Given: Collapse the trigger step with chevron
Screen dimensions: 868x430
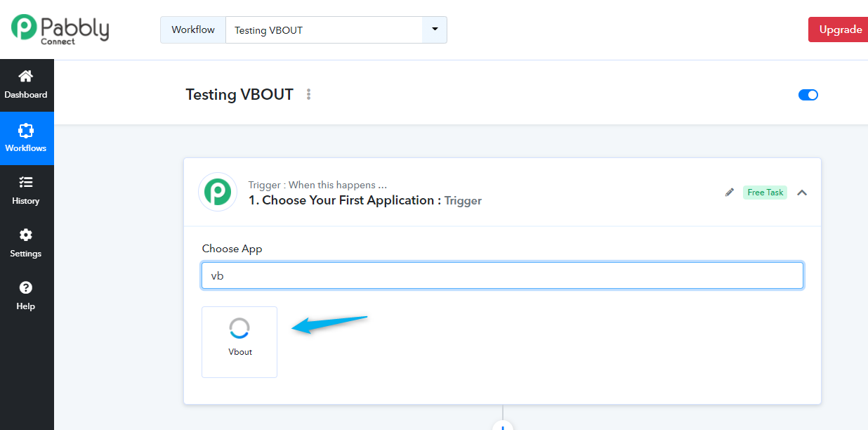Looking at the screenshot, I should [x=802, y=193].
